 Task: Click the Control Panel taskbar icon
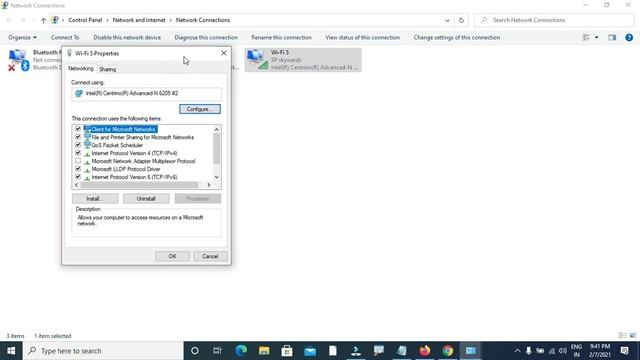pyautogui.click(x=471, y=351)
